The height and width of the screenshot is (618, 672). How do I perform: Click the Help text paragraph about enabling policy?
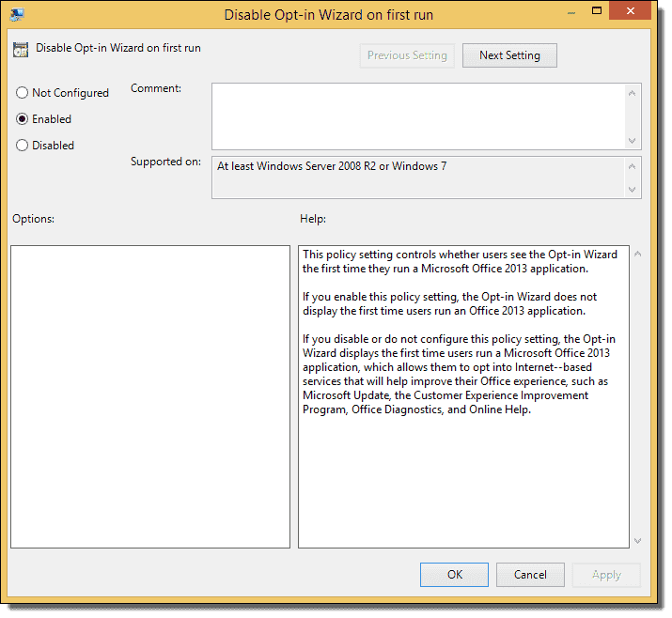(x=449, y=303)
